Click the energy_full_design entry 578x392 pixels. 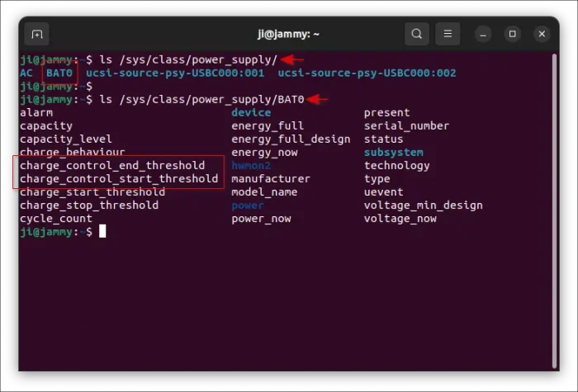291,139
